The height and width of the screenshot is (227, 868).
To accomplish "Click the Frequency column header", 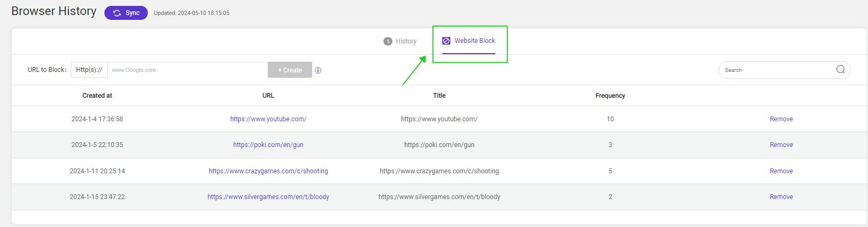I will click(610, 96).
